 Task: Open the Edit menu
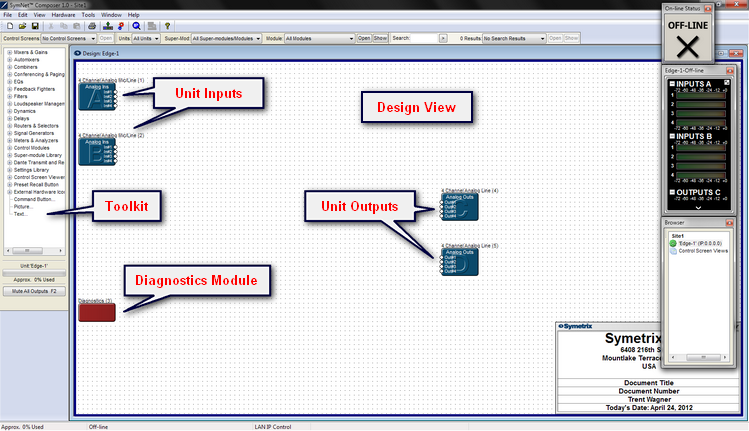pos(22,15)
